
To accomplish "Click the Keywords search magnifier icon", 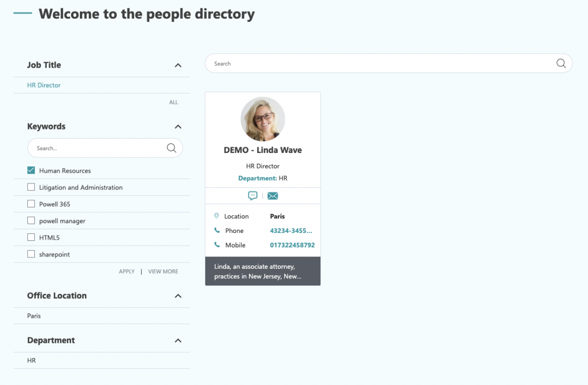I will coord(171,148).
